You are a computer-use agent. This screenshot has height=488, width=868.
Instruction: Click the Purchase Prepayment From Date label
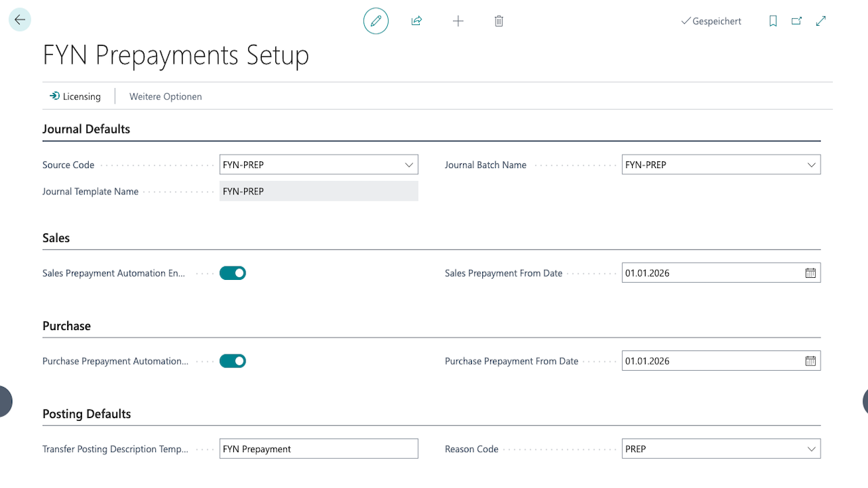[511, 361]
